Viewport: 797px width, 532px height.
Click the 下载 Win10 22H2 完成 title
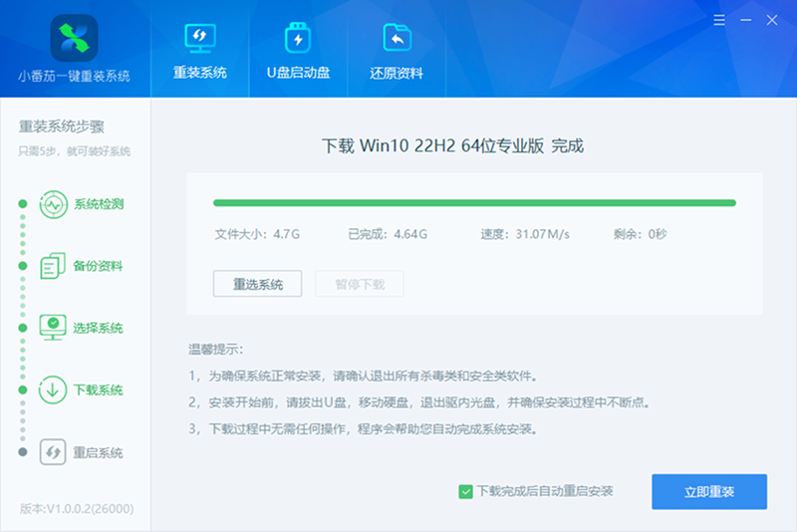point(453,146)
